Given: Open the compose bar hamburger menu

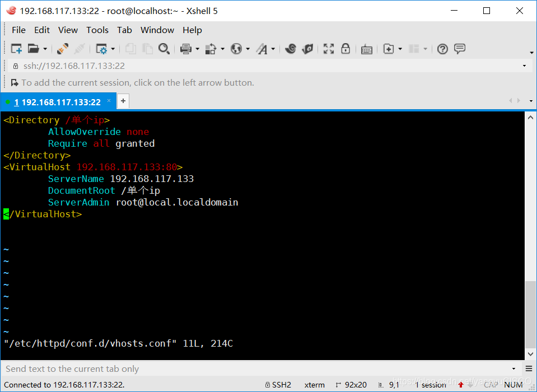Looking at the screenshot, I should coord(529,368).
